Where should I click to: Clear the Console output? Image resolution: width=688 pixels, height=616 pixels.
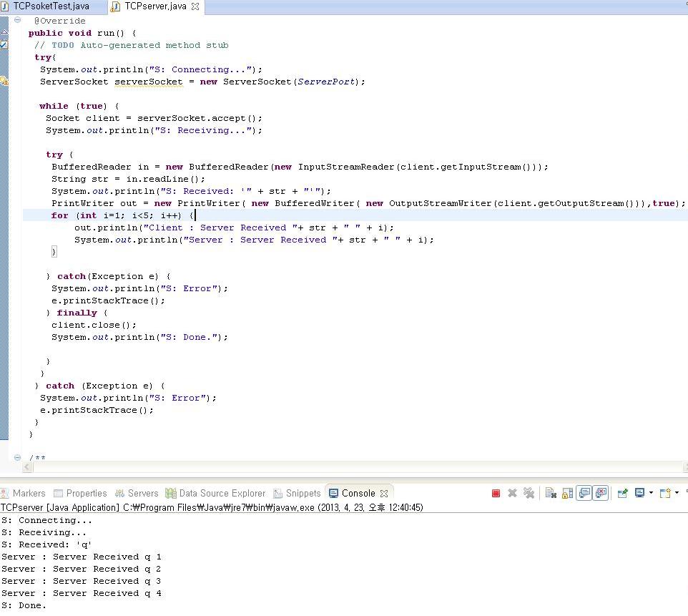tap(551, 493)
